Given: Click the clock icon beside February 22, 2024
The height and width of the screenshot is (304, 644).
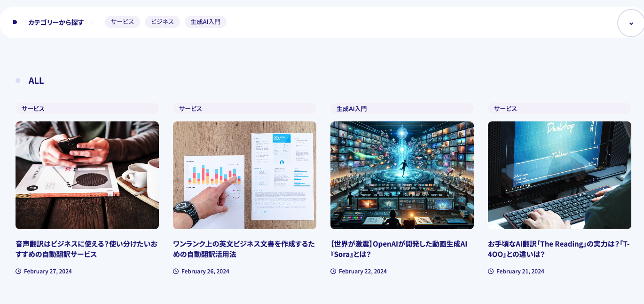Looking at the screenshot, I should tap(333, 272).
